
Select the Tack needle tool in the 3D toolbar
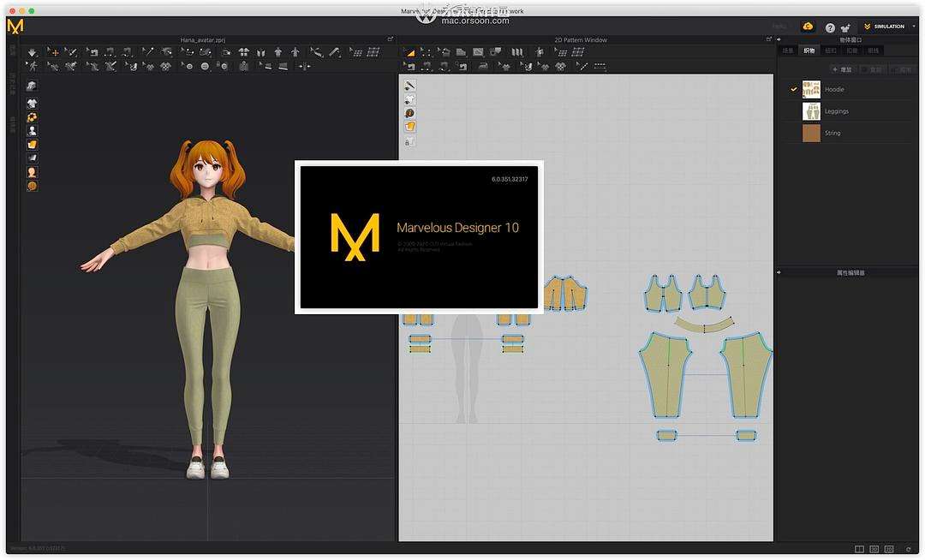pyautogui.click(x=147, y=52)
